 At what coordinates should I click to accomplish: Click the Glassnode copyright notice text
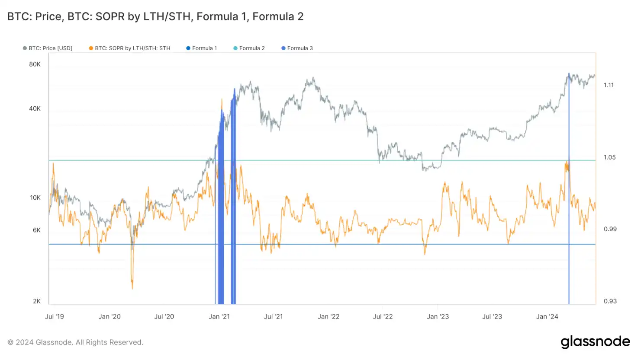click(75, 342)
